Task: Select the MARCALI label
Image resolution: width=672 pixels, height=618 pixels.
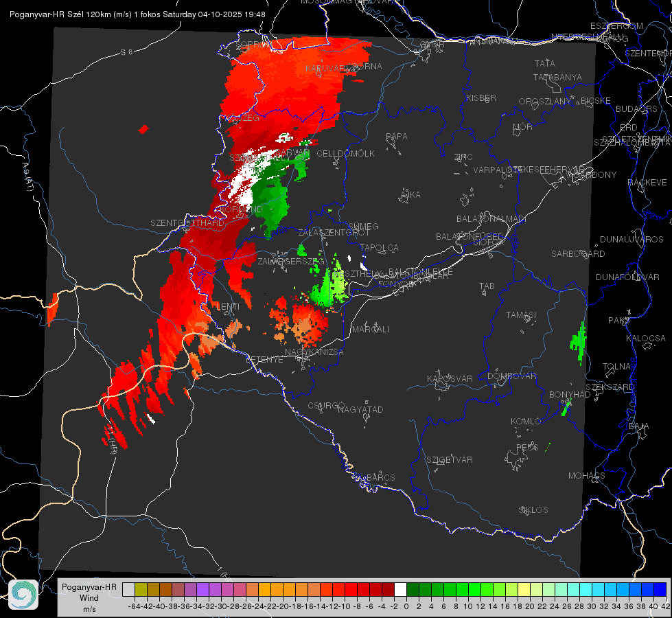Action: 371,330
